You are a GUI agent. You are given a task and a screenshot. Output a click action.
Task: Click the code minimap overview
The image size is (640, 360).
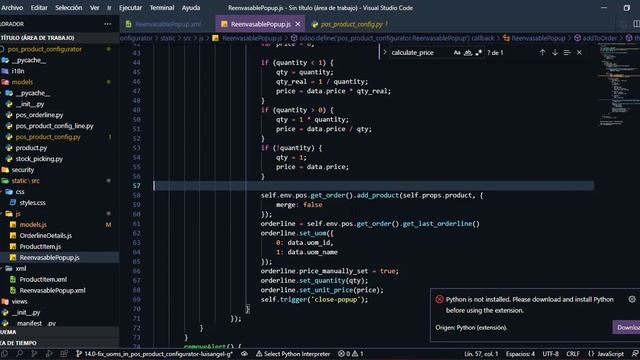coord(618,84)
